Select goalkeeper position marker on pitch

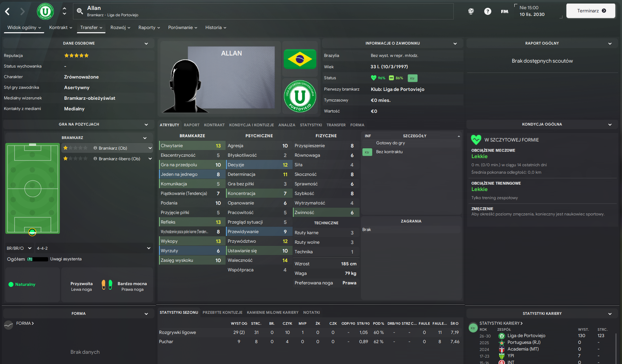pyautogui.click(x=32, y=232)
